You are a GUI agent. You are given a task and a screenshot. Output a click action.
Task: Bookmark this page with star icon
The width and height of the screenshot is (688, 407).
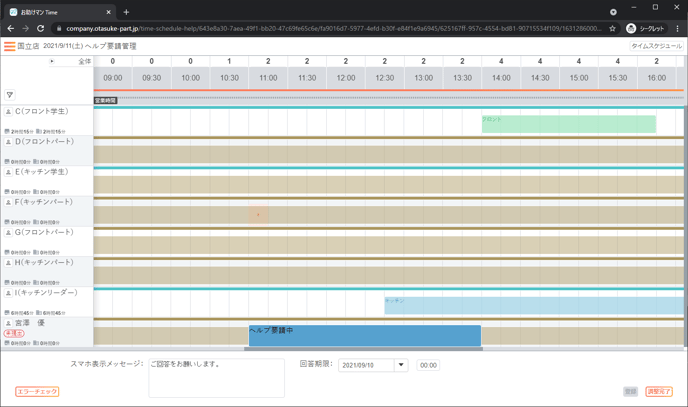(612, 28)
